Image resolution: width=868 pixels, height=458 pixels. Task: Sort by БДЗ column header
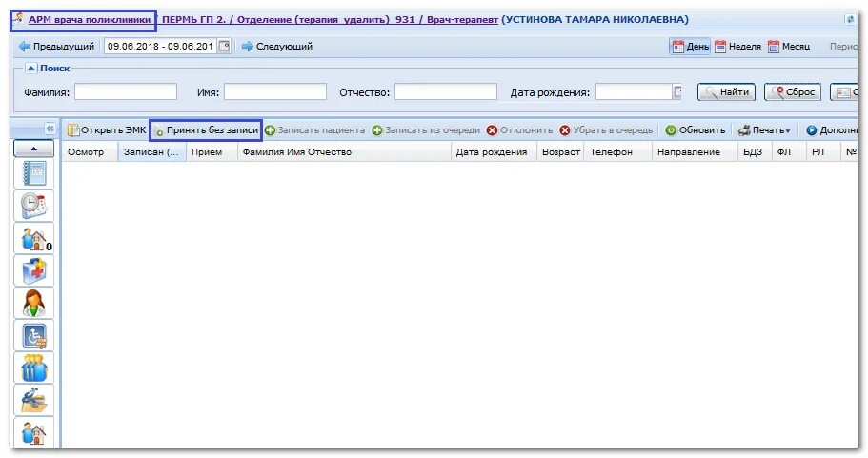pos(754,152)
